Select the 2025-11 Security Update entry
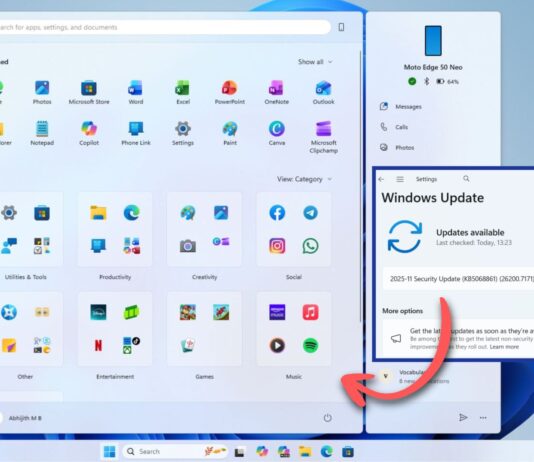Screen dimensions: 534x462 pyautogui.click(x=458, y=279)
